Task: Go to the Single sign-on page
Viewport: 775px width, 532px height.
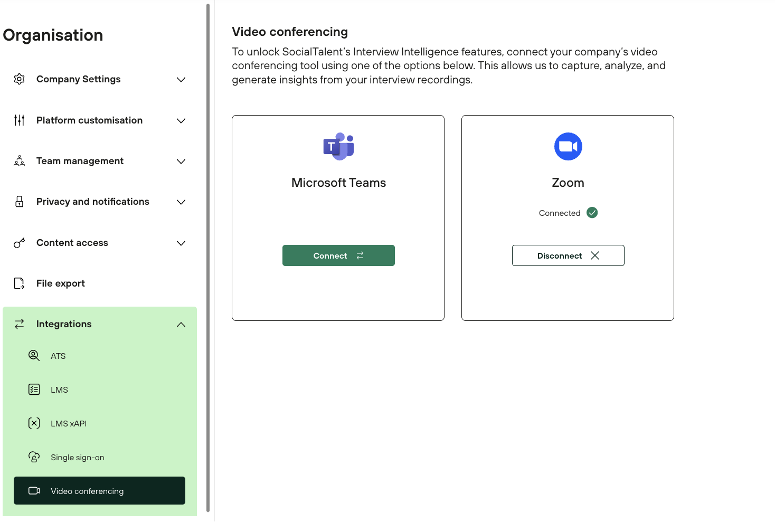Action: tap(99, 457)
